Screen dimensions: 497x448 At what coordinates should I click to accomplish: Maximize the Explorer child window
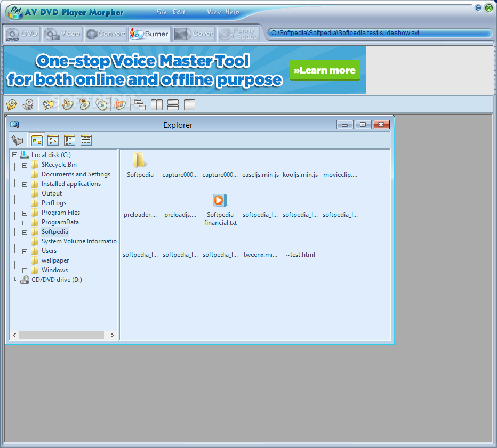coord(363,125)
